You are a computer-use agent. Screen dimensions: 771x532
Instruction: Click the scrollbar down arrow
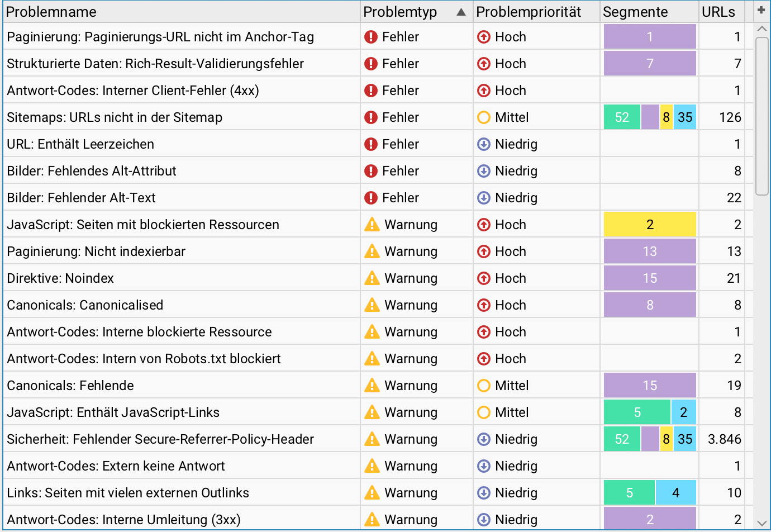tap(762, 523)
